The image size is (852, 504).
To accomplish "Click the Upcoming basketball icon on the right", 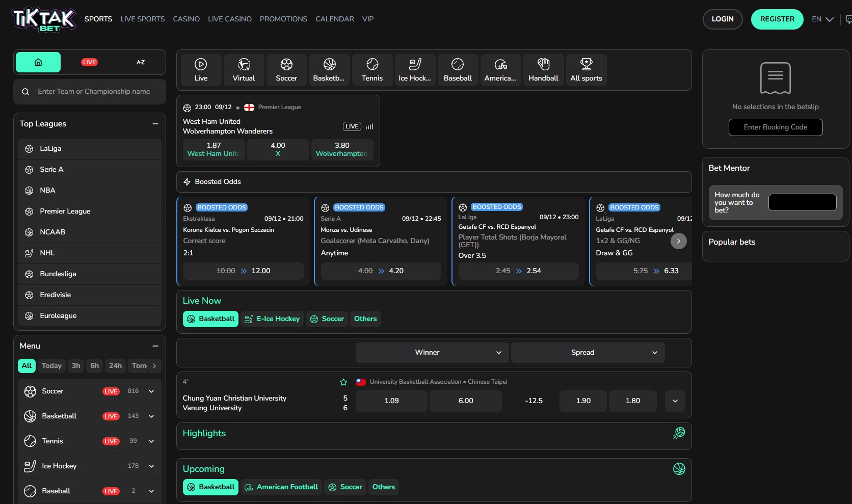I will pyautogui.click(x=679, y=469).
